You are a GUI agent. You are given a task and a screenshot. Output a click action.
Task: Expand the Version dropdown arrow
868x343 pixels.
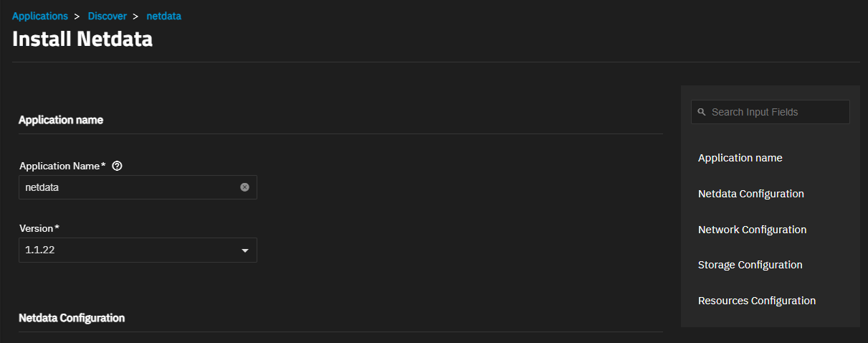pyautogui.click(x=244, y=250)
